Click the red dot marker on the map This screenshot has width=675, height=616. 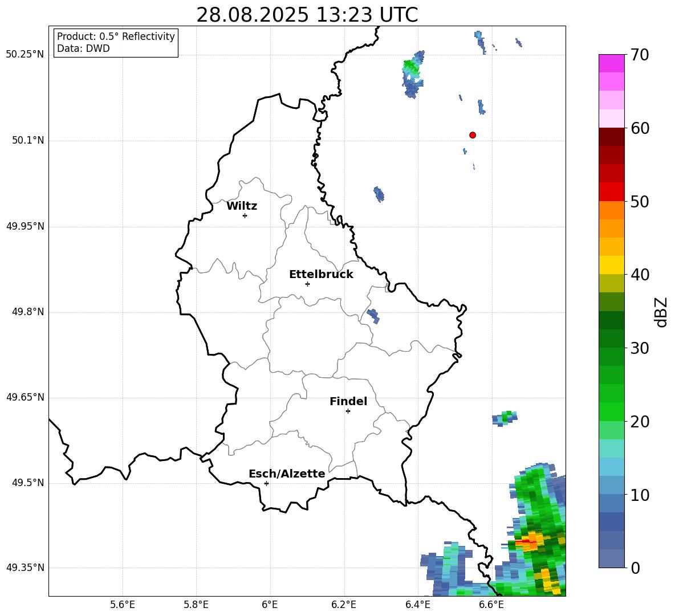pos(472,135)
